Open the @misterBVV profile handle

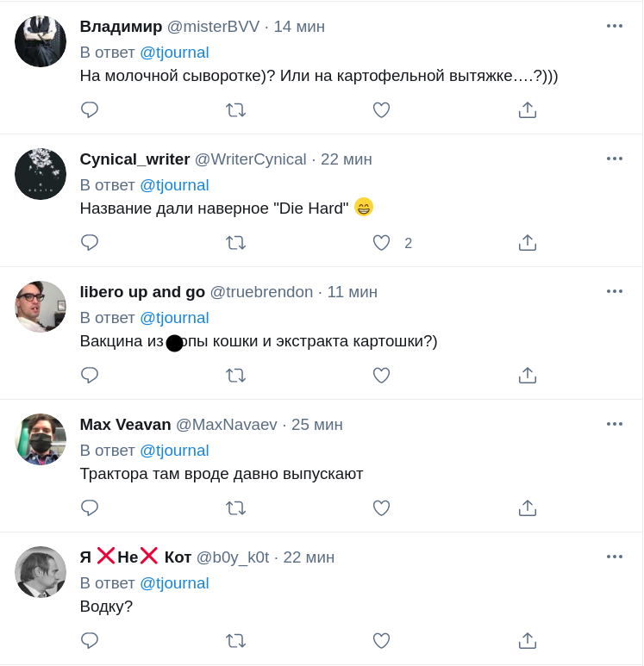pos(213,27)
